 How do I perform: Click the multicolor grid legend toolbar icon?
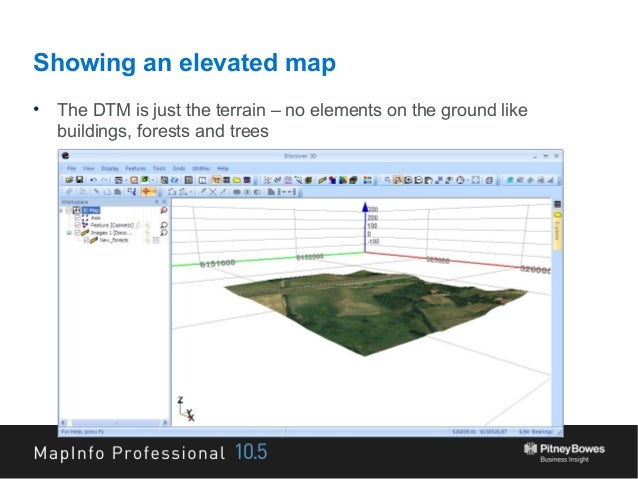coord(367,180)
